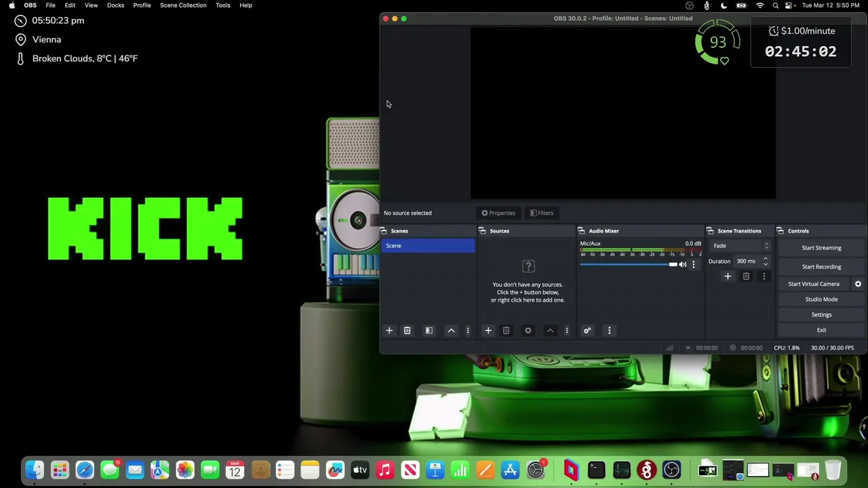The height and width of the screenshot is (488, 868).
Task: Open scene filters icon in Scenes panel
Action: (x=429, y=331)
